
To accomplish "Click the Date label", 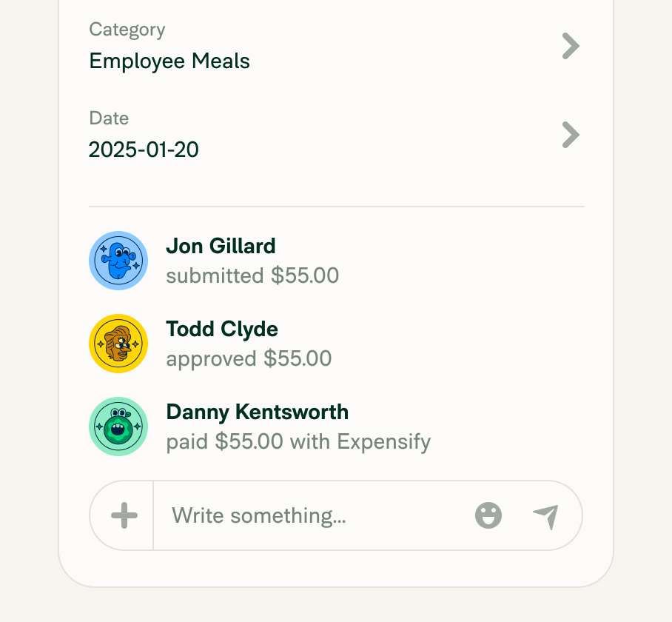I will pyautogui.click(x=109, y=118).
